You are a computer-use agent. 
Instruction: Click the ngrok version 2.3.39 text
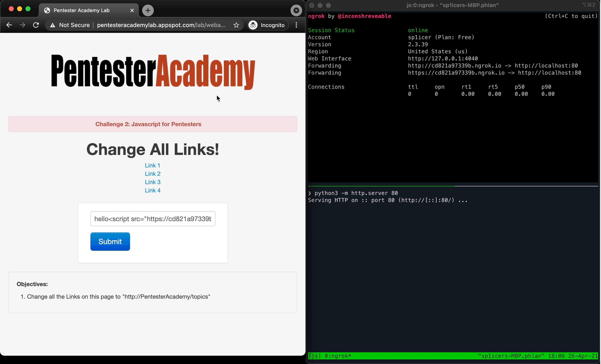tap(418, 45)
